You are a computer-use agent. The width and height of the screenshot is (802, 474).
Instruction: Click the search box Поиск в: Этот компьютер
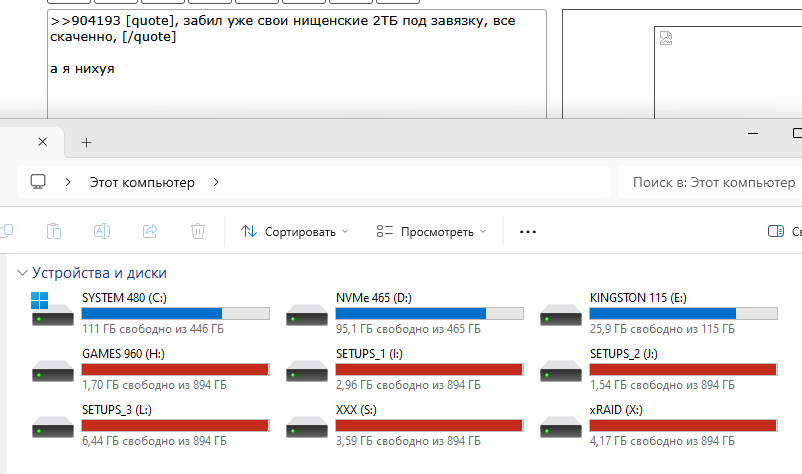point(712,182)
